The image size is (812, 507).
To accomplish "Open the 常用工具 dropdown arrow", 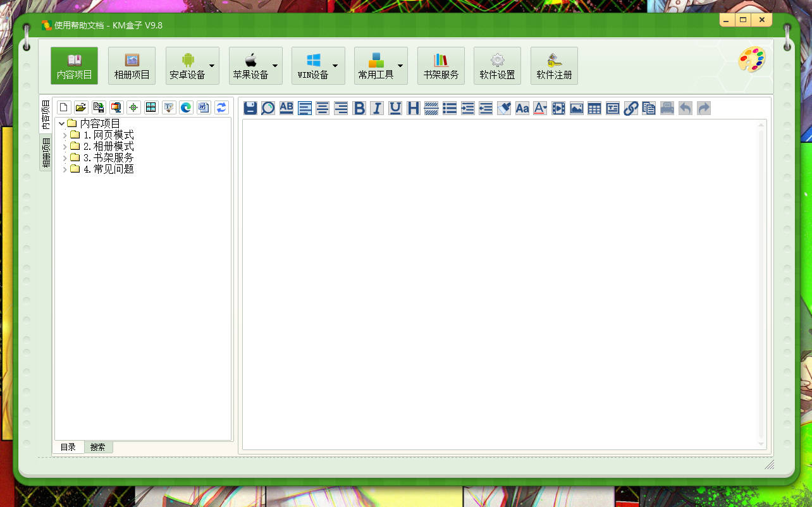I will [400, 66].
